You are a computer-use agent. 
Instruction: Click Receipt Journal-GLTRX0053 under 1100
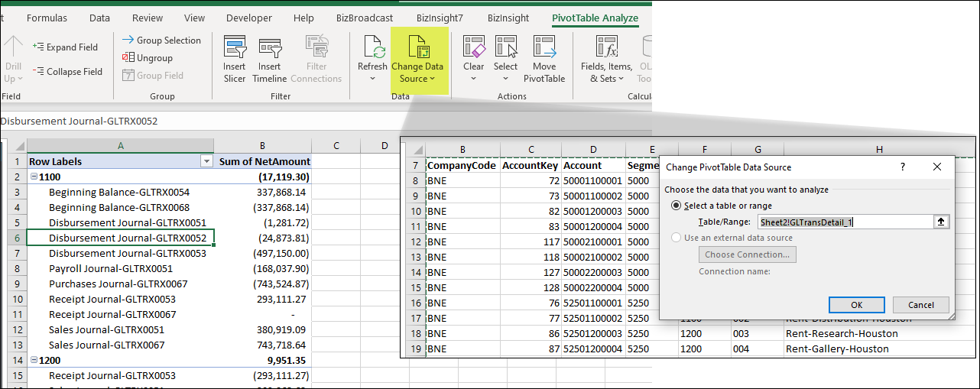(121, 299)
